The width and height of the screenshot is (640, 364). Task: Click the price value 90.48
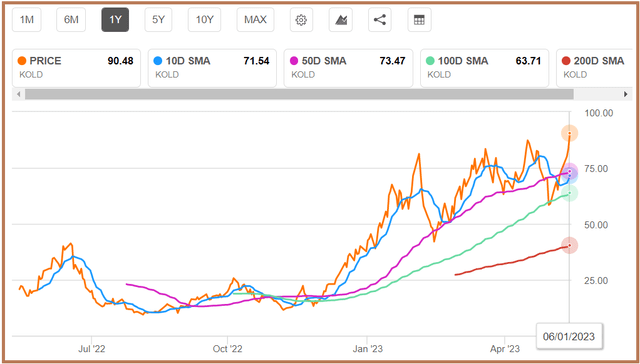coord(120,61)
